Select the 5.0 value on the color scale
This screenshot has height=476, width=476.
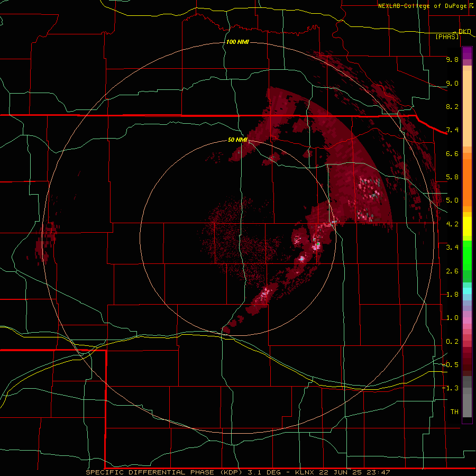pos(452,200)
